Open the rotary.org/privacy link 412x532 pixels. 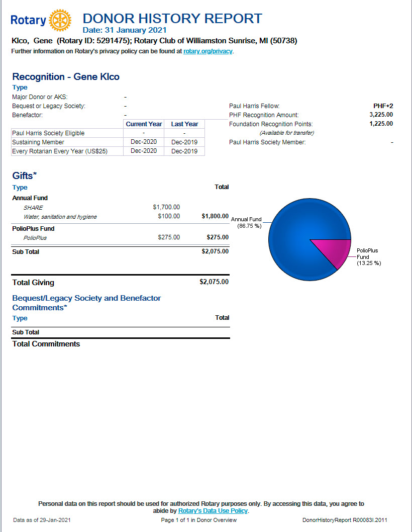coord(208,51)
